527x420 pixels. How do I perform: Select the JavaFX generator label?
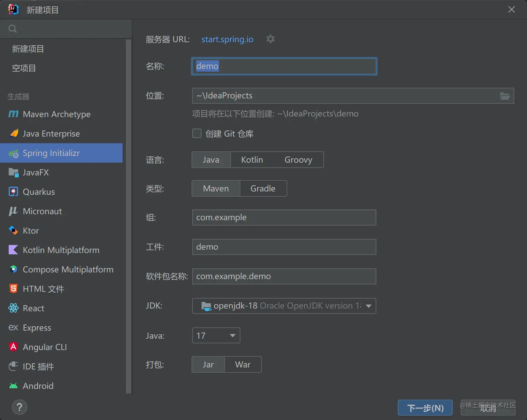[36, 172]
